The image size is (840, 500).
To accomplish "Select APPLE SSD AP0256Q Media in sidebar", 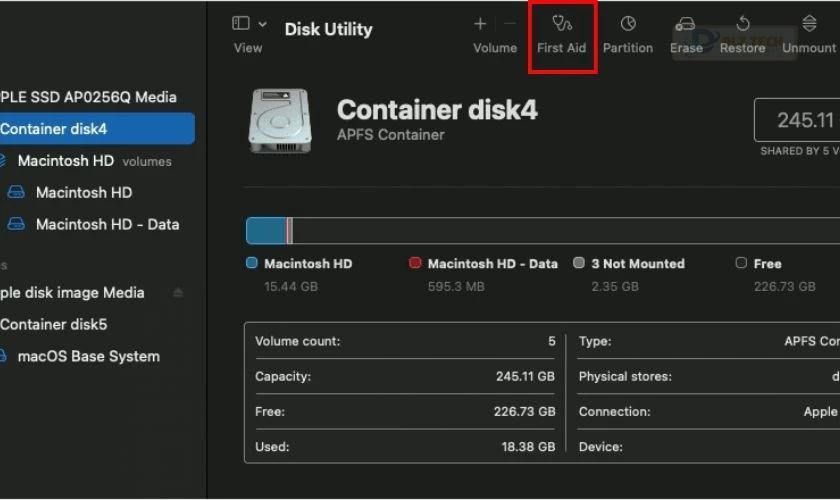I will point(88,97).
